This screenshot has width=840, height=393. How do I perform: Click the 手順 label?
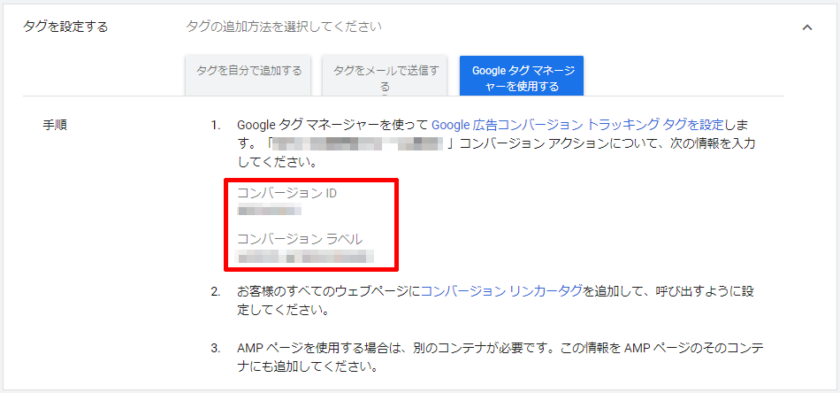coord(55,125)
